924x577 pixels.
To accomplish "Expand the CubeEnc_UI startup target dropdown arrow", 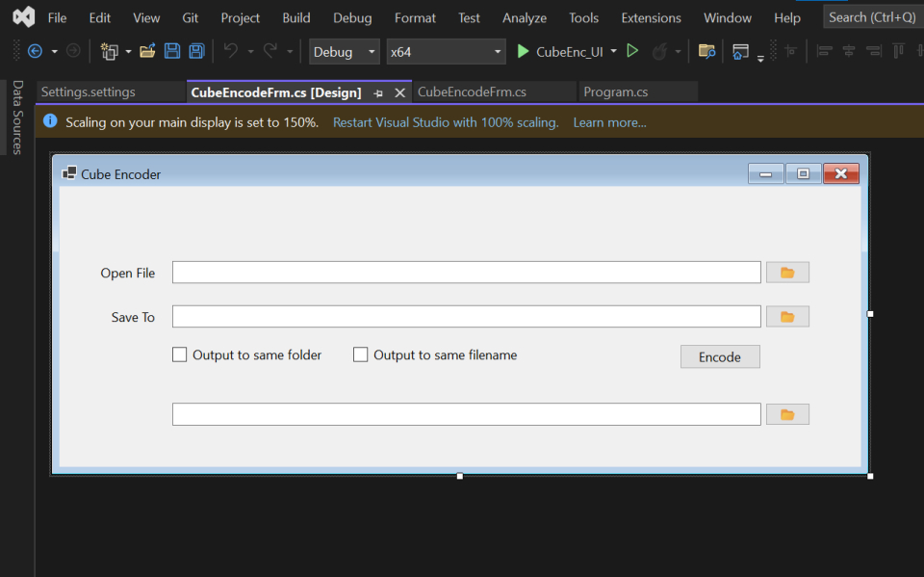I will 613,51.
